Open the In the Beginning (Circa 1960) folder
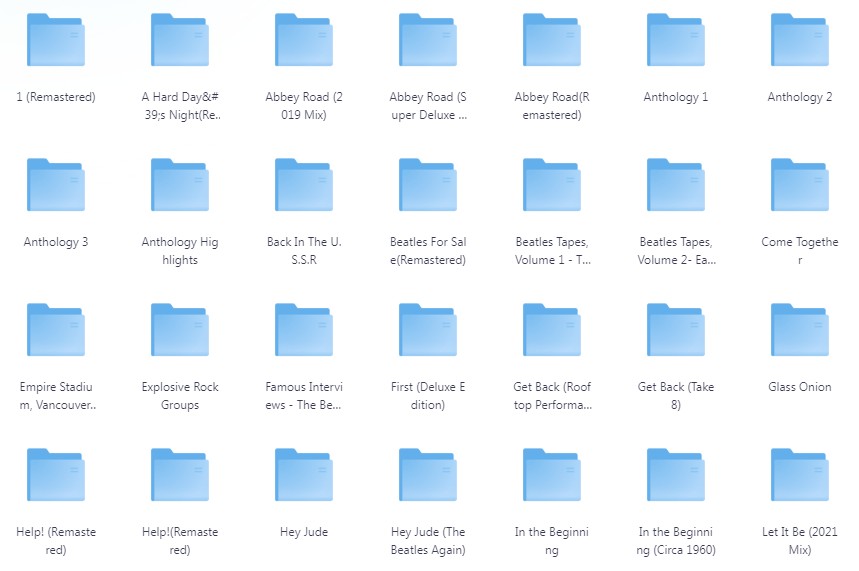Viewport: 859px width, 571px height. click(676, 476)
